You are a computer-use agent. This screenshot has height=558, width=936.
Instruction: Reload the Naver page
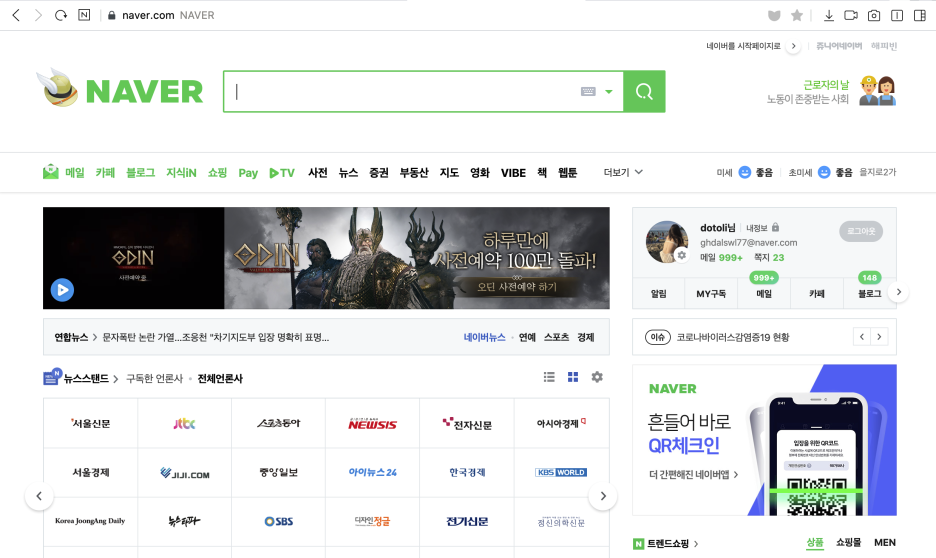pos(61,15)
